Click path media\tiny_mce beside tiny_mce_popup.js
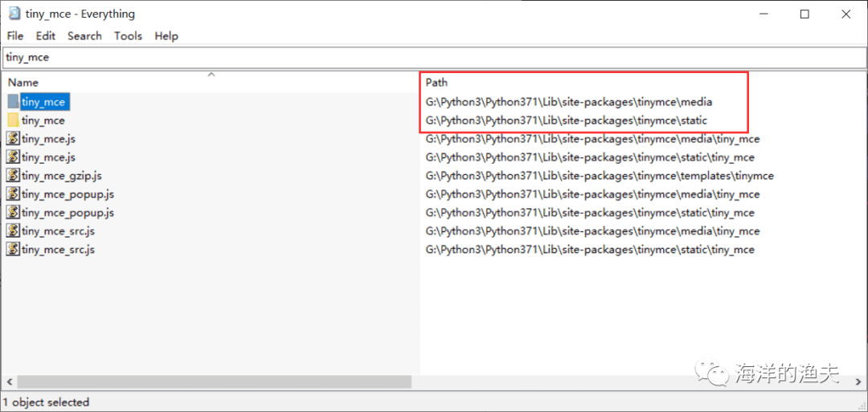Image resolution: width=868 pixels, height=412 pixels. [x=593, y=194]
